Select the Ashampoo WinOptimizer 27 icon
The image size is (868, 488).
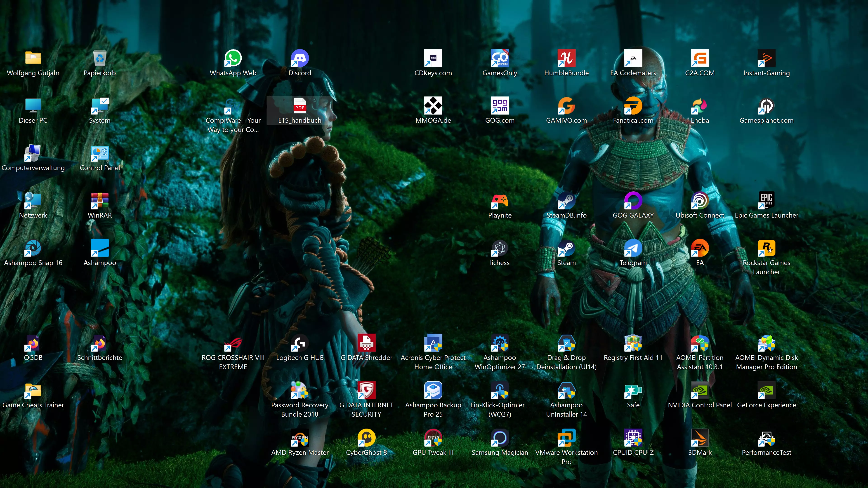click(500, 343)
